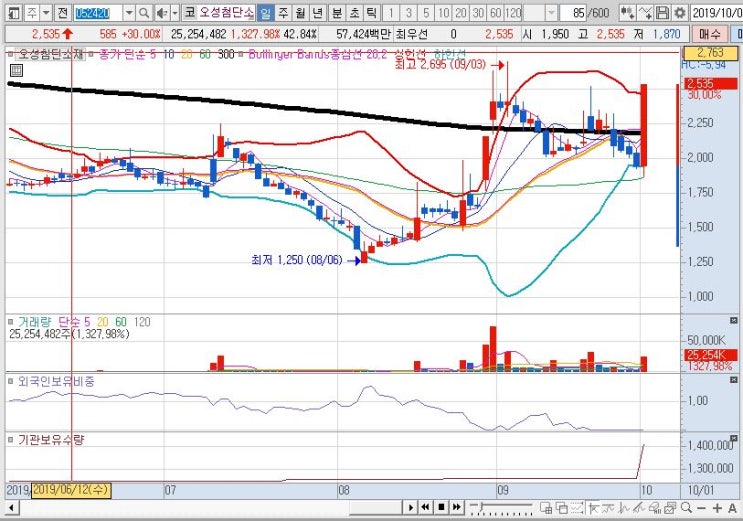Close the institutional holdings pane

[x=734, y=439]
